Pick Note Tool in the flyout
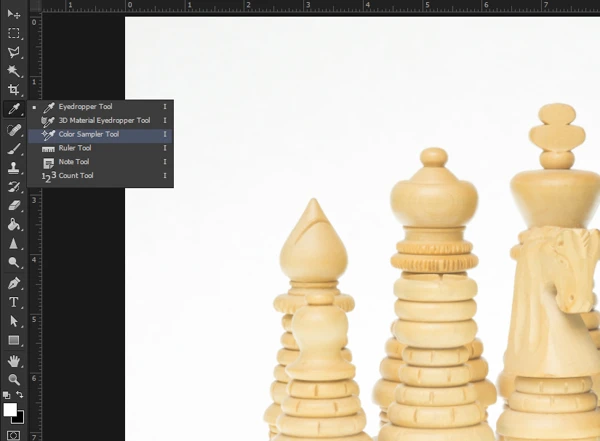 pyautogui.click(x=73, y=162)
